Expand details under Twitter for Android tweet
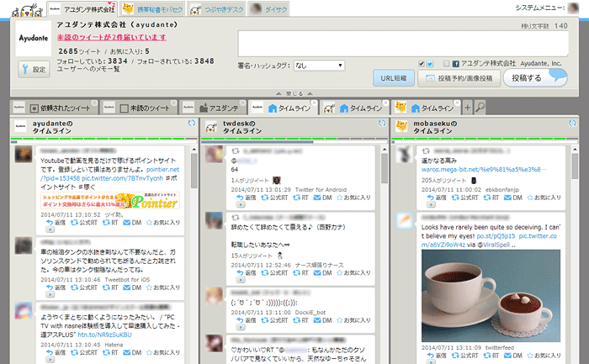Screen dimensions: 589x364 241,204
